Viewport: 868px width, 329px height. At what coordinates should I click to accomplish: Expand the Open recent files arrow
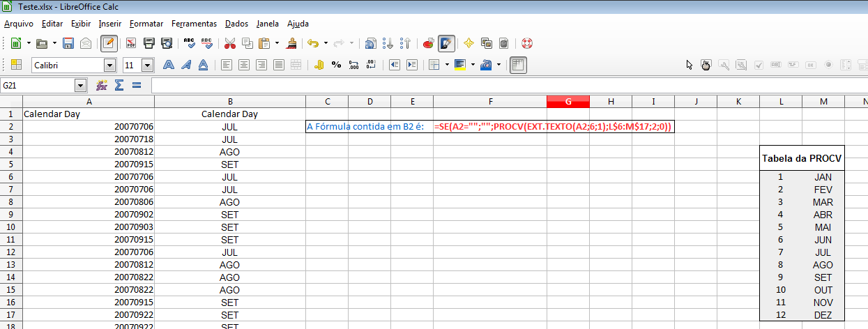coord(54,43)
